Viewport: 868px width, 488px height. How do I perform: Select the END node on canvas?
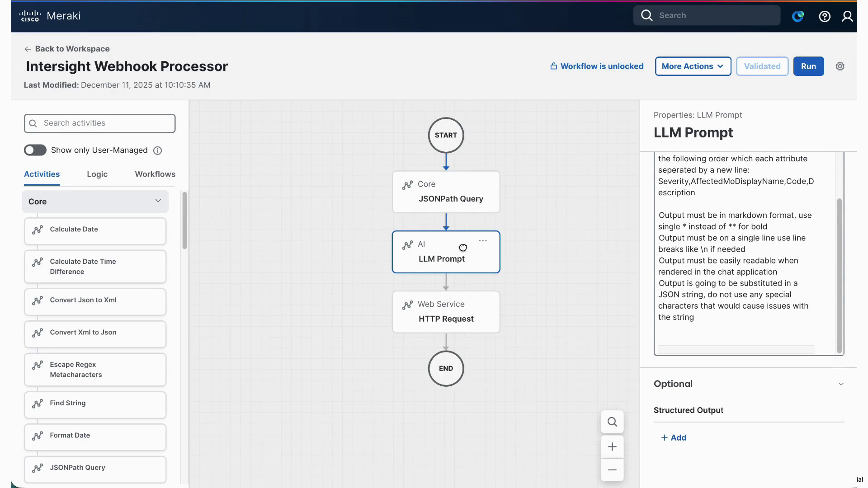click(446, 369)
